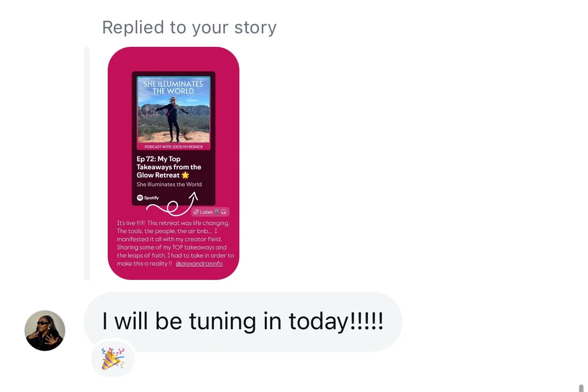Click the headphones emoji in the Listen sticker
The image size is (588, 392).
(224, 212)
